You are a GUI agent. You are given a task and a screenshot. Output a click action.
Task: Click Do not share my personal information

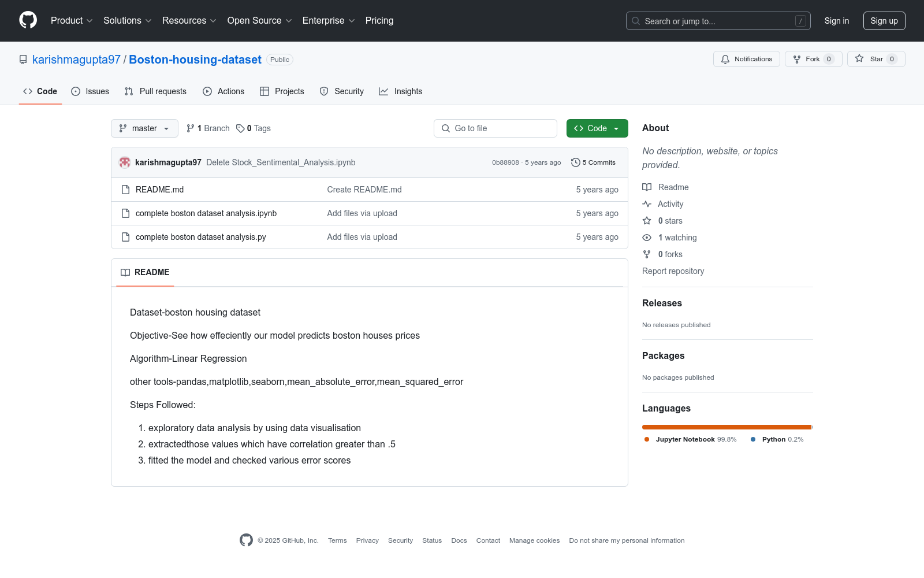tap(627, 540)
